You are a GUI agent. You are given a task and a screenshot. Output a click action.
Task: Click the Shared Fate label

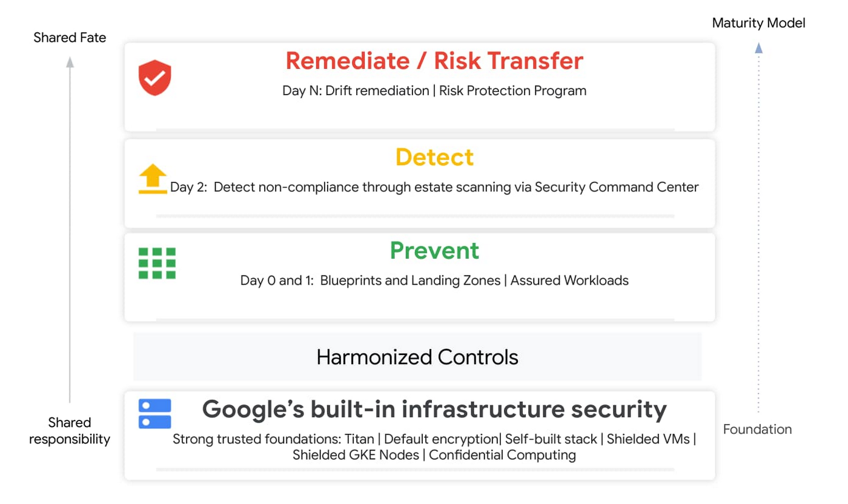coord(70,38)
